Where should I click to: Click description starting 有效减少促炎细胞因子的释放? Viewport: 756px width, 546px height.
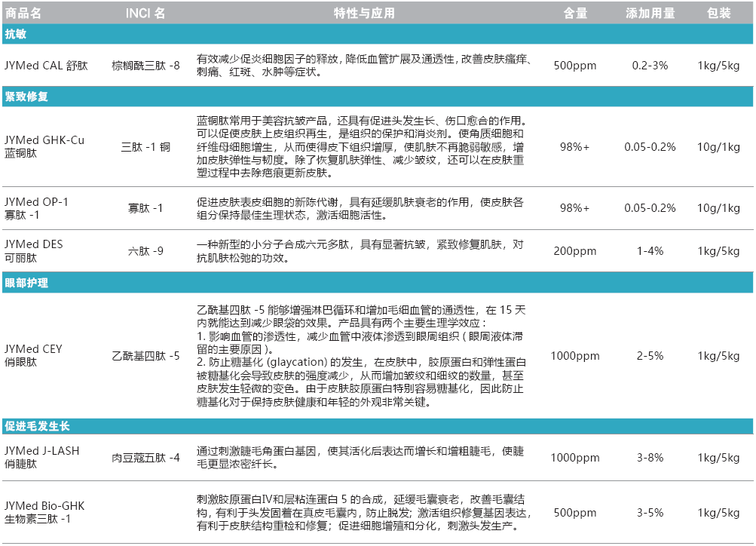[x=365, y=66]
